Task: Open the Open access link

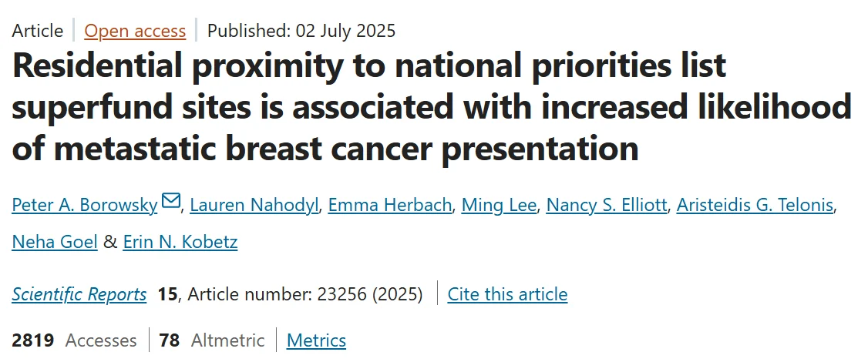Action: [135, 31]
